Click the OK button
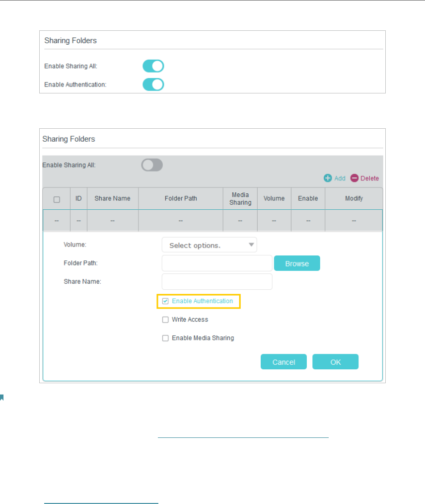This screenshot has width=425, height=504. click(336, 362)
